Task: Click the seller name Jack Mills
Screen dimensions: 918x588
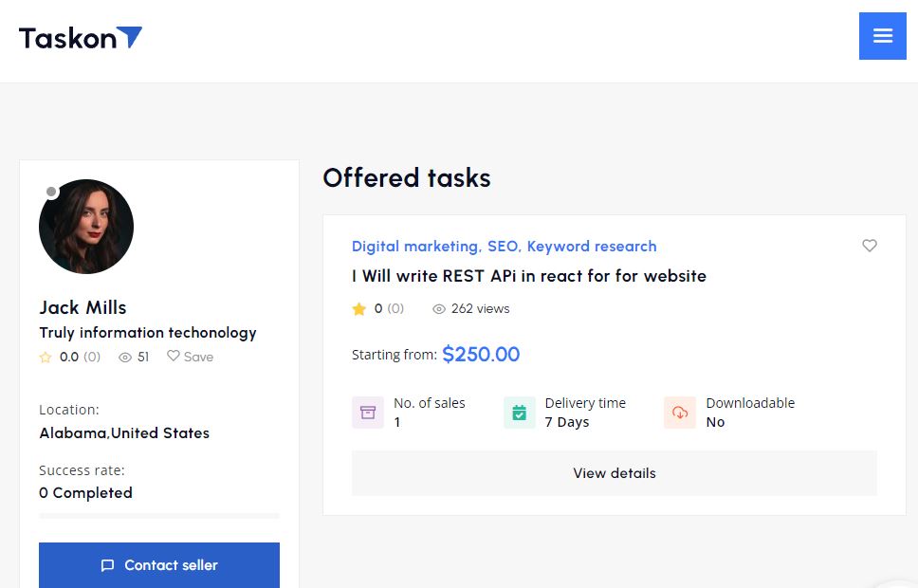Action: click(x=83, y=307)
